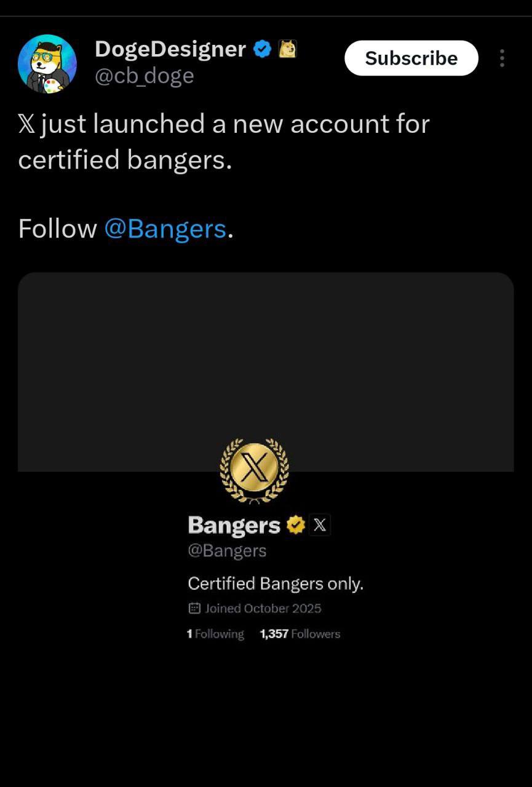Click the blue verified checkmark badge
The height and width of the screenshot is (787, 532).
point(263,49)
